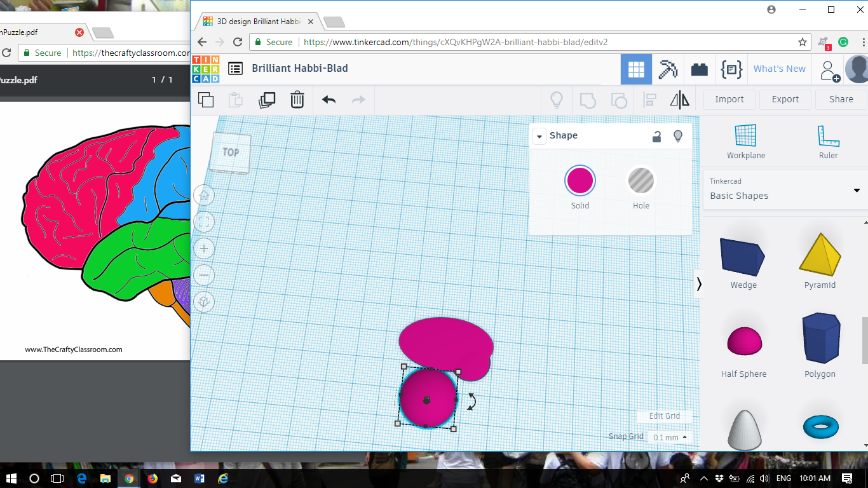Open Word from the taskbar
The height and width of the screenshot is (488, 868).
200,478
